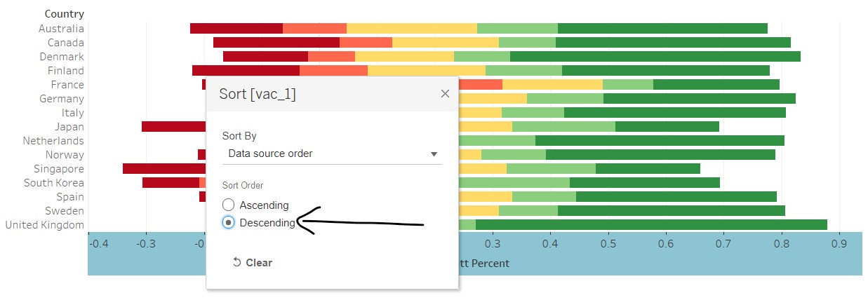Click the reset arrow icon beside Clear
The image size is (868, 300).
(x=237, y=263)
